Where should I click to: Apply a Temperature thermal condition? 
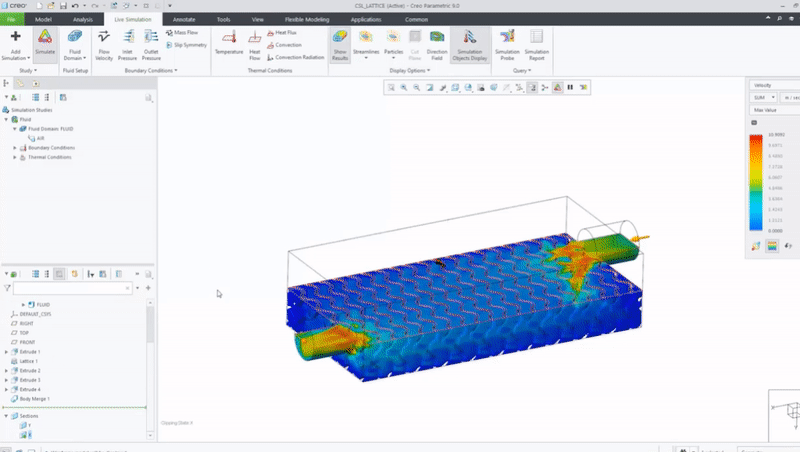pyautogui.click(x=228, y=42)
